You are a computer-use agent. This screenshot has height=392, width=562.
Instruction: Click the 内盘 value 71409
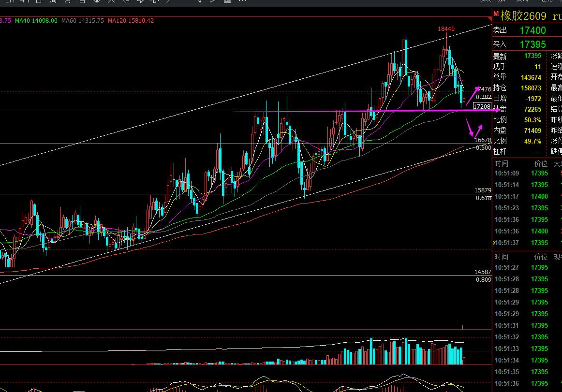pos(532,131)
